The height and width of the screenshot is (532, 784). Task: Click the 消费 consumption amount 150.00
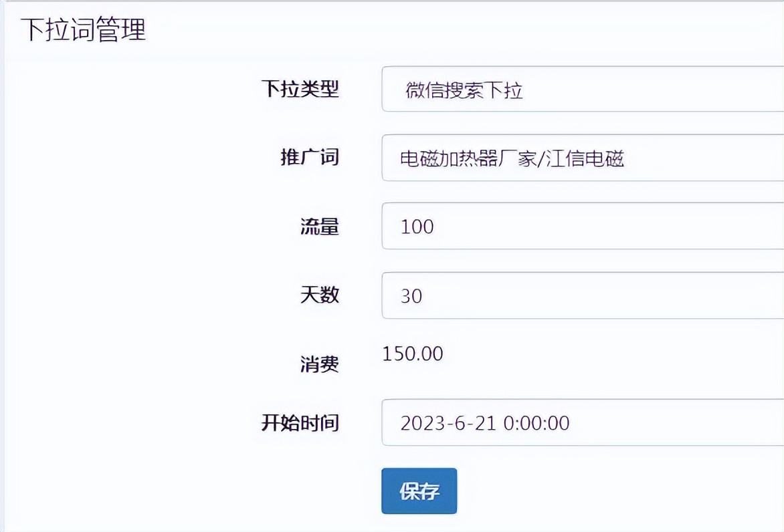pos(412,354)
